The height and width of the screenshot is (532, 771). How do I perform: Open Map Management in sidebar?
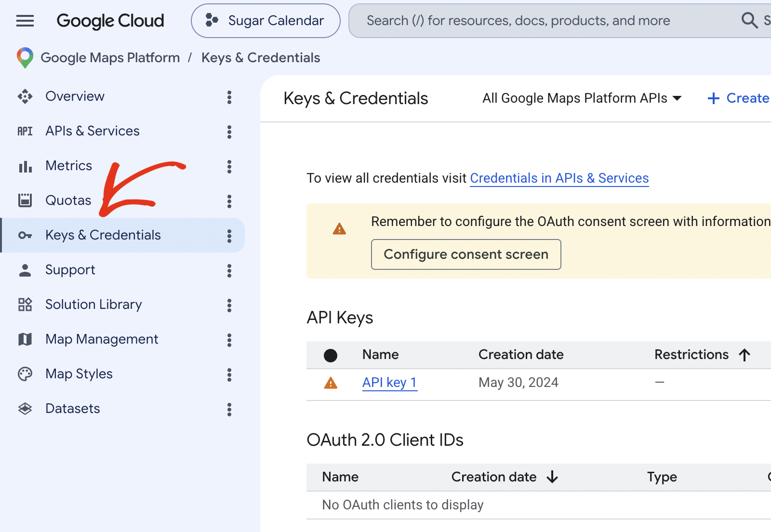pos(102,339)
